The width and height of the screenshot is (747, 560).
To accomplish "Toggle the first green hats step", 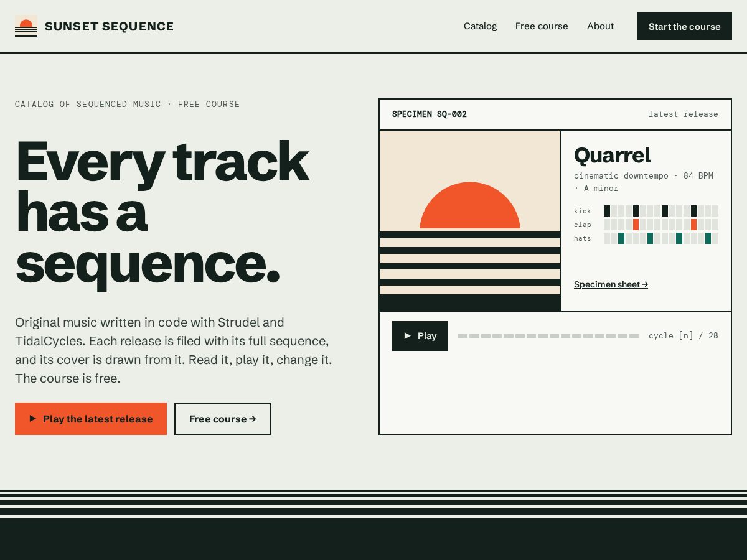I will pyautogui.click(x=621, y=238).
